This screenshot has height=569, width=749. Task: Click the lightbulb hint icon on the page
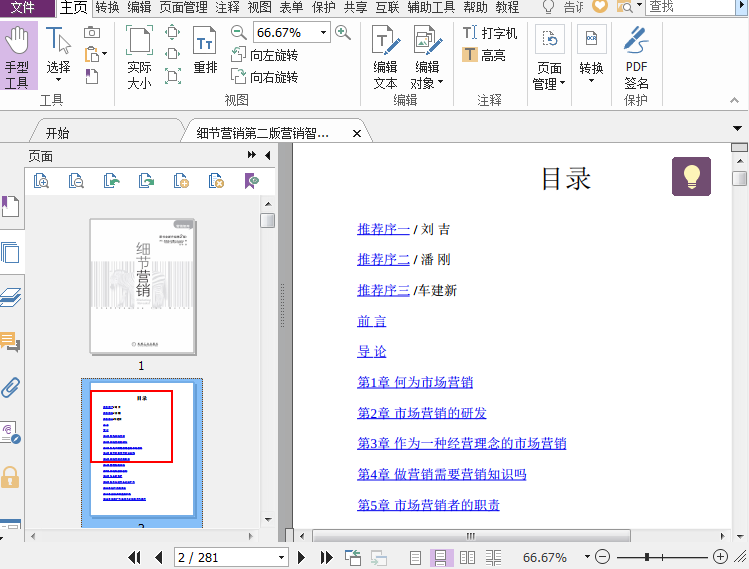click(691, 177)
